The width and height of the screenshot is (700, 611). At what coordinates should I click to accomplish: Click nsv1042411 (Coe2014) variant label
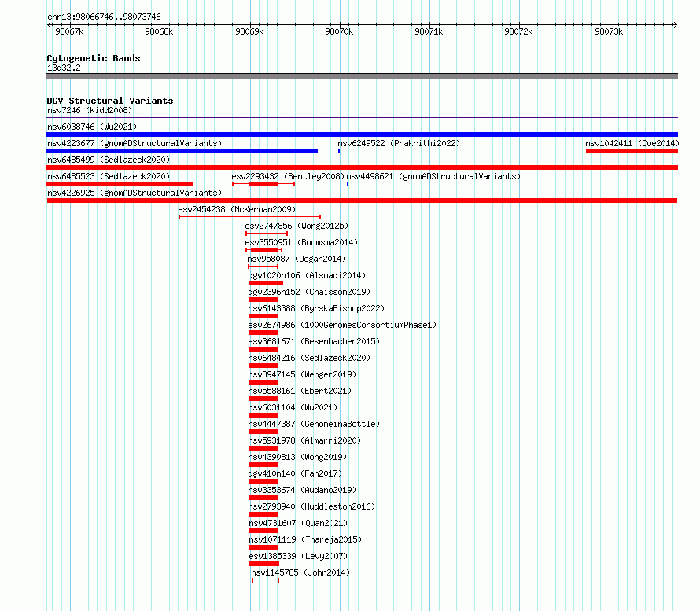632,143
